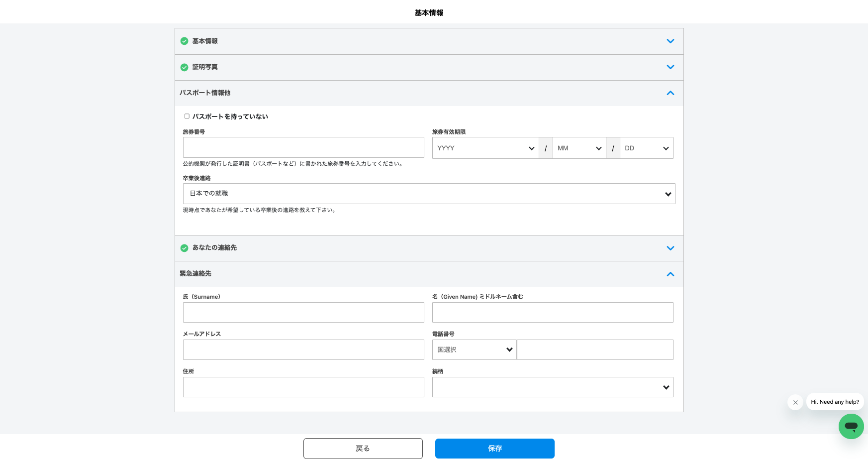Click the 'Hi. Need any help?' chat message

[835, 402]
